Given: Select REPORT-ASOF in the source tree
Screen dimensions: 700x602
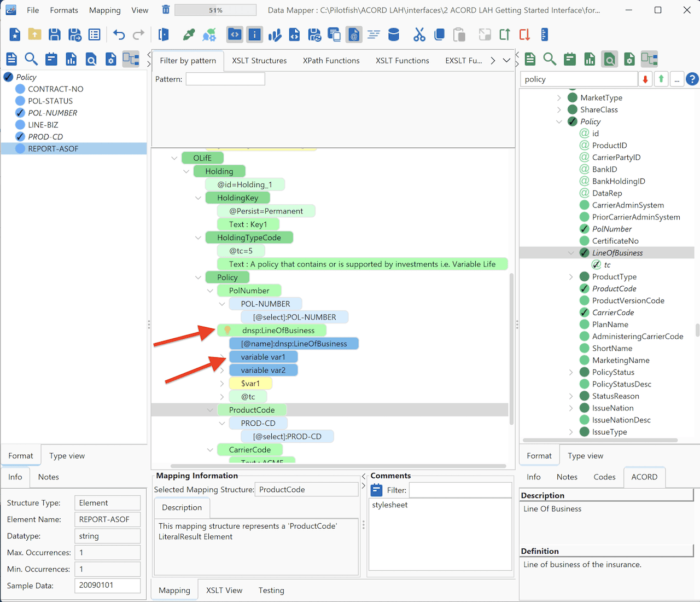Looking at the screenshot, I should (x=74, y=149).
